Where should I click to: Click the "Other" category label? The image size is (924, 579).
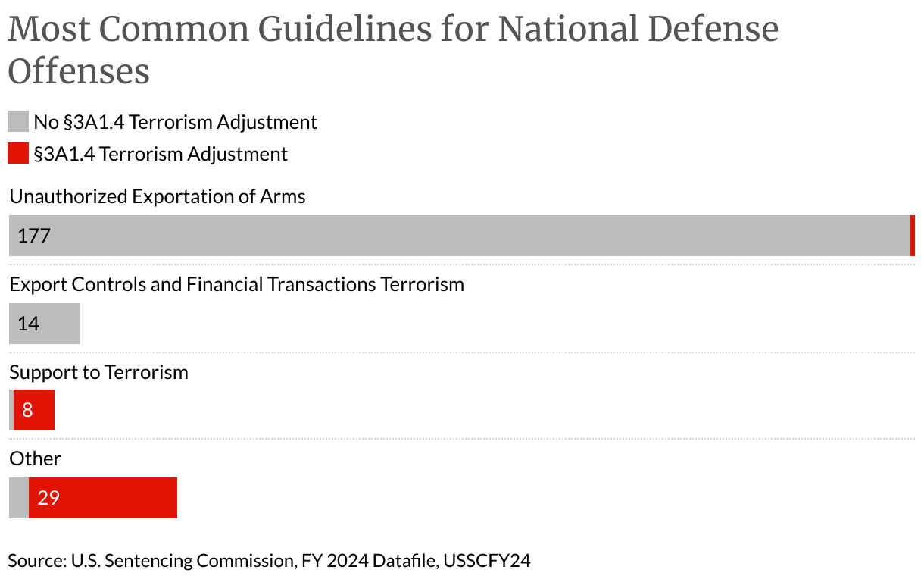[35, 459]
